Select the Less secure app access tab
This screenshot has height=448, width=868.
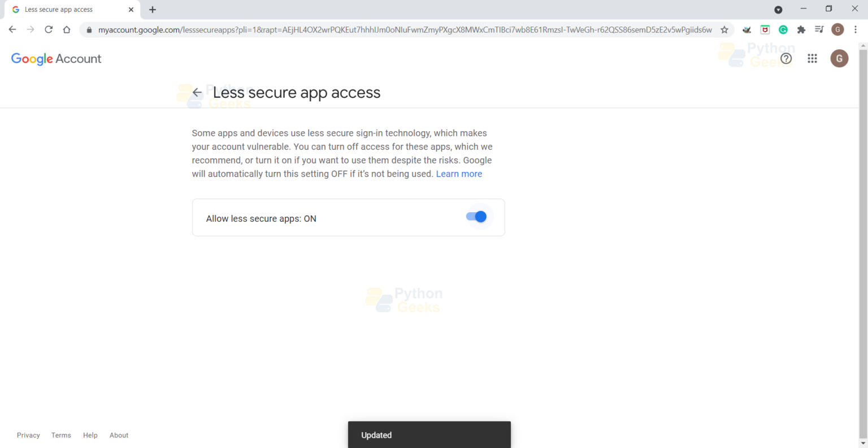(x=68, y=9)
